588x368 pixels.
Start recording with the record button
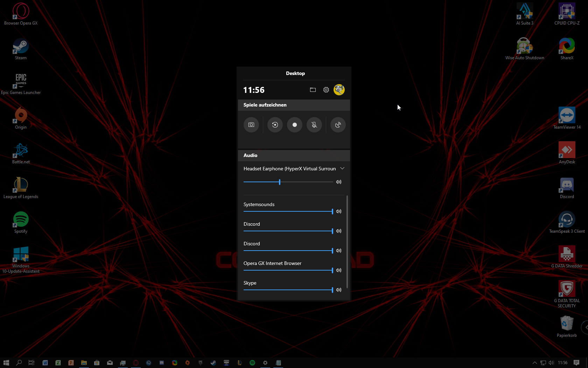pos(295,125)
